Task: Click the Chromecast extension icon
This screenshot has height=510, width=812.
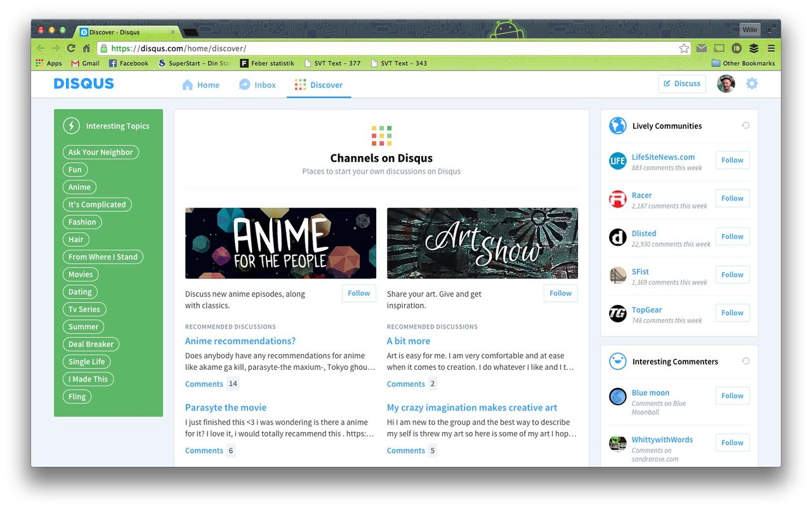Action: coord(719,48)
